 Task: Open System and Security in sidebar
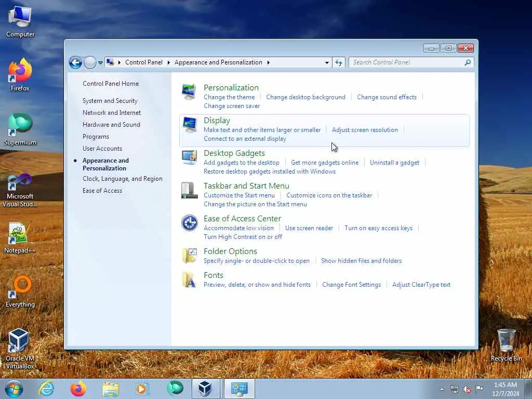(x=110, y=101)
